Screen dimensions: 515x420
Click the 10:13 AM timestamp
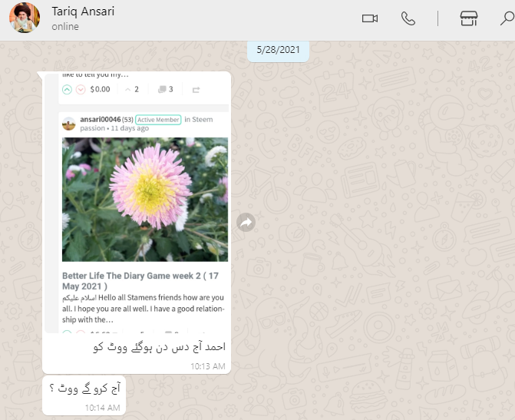(x=208, y=366)
